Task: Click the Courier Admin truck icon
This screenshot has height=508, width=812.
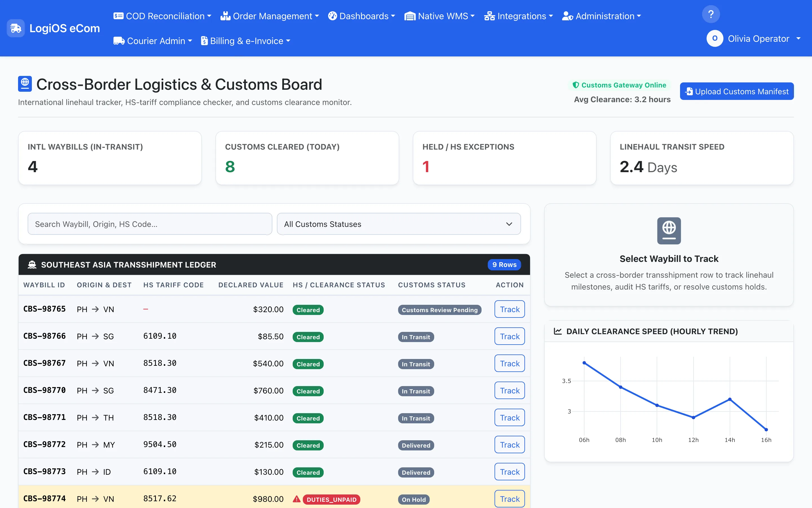Action: click(x=119, y=41)
